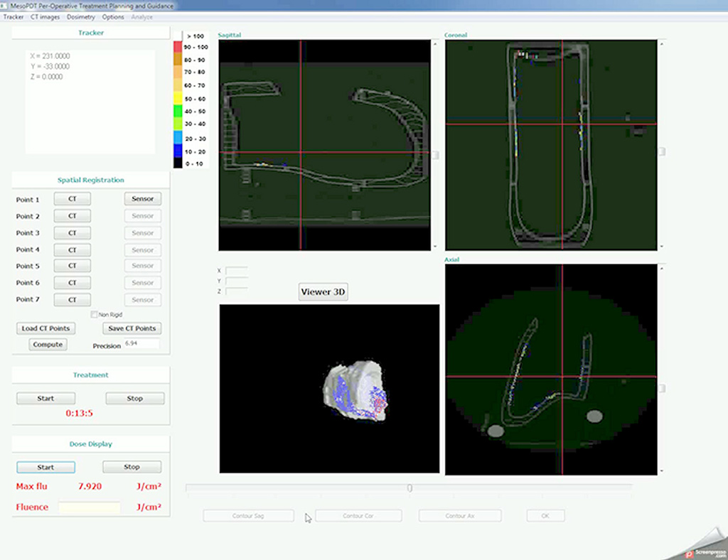Click the slider handle below the viewers
728x560 pixels.
[409, 488]
